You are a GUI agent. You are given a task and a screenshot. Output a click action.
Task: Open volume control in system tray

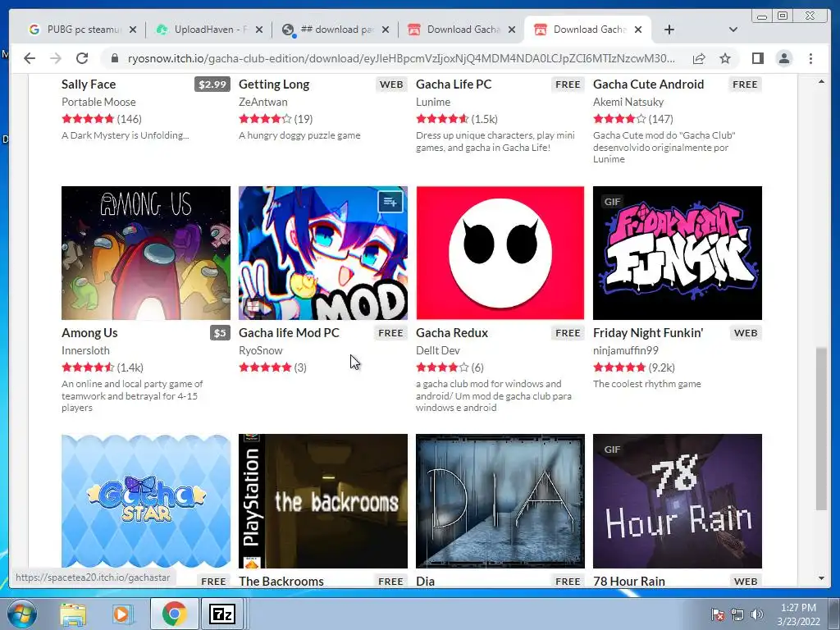pos(757,614)
